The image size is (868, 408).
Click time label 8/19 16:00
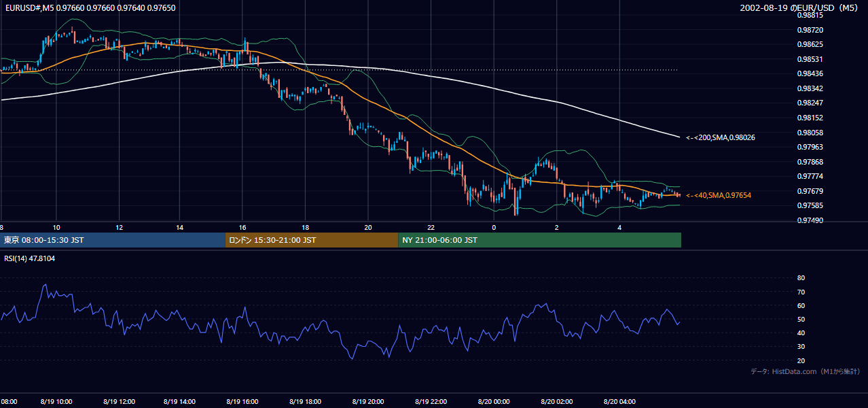pyautogui.click(x=242, y=402)
